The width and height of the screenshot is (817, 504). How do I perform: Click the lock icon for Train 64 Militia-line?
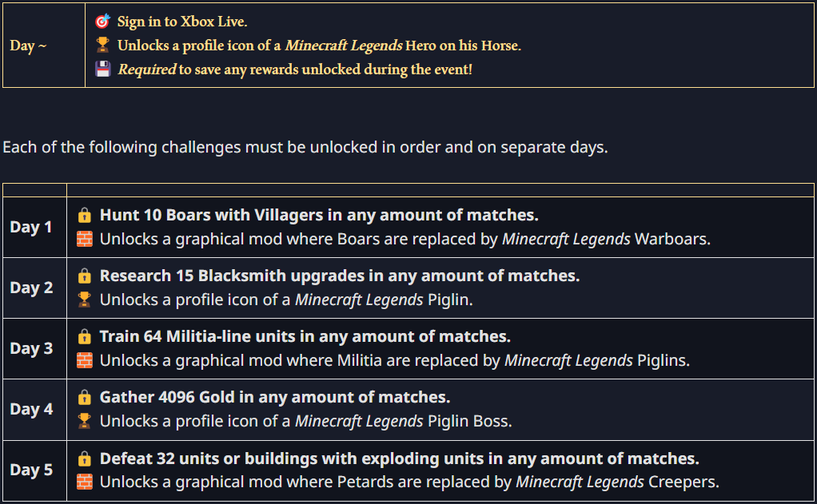coord(85,336)
